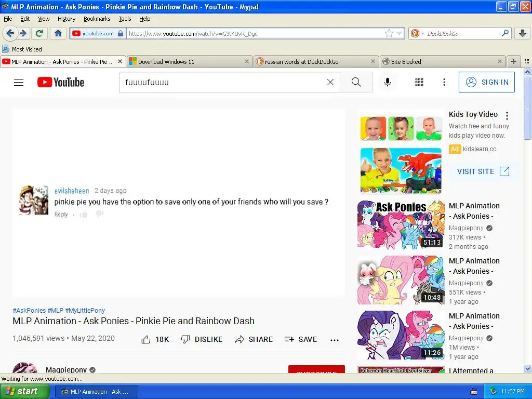Screen dimensions: 532x399
Task: Switch to russian words at DuckDuckGo tab
Action: pos(315,61)
